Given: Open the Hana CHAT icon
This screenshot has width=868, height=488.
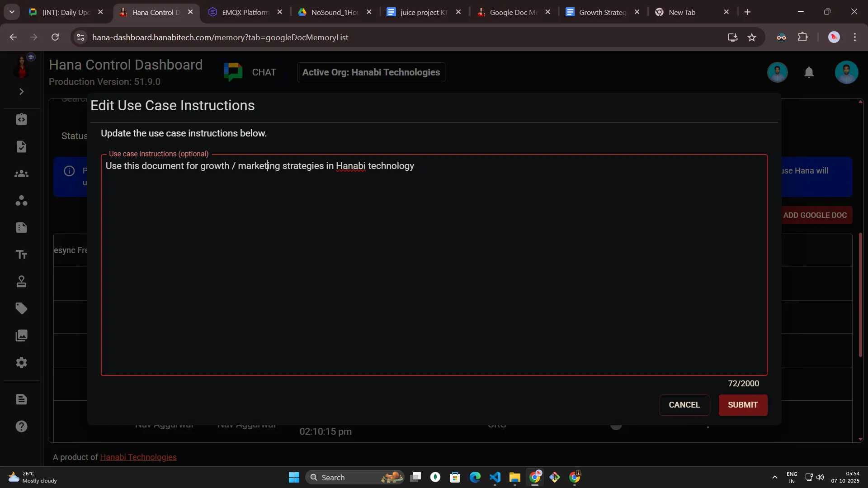Looking at the screenshot, I should (x=234, y=72).
